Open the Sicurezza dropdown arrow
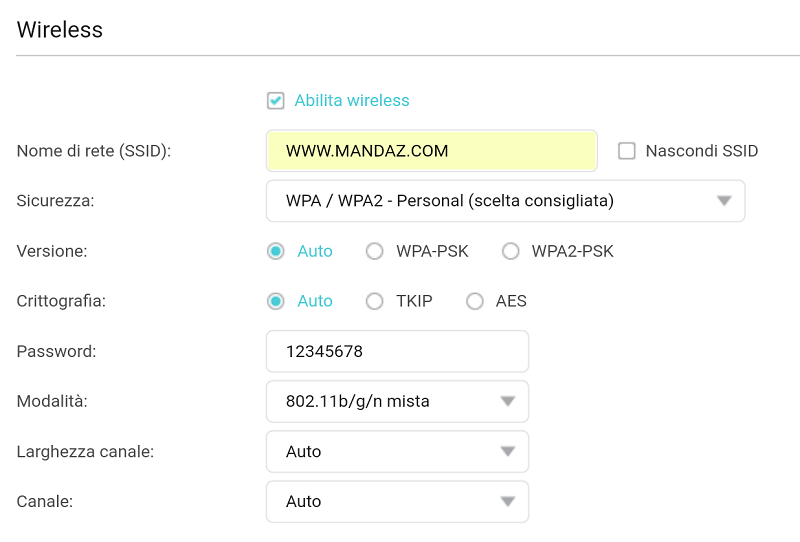Viewport: 800px width, 542px height. pos(724,201)
